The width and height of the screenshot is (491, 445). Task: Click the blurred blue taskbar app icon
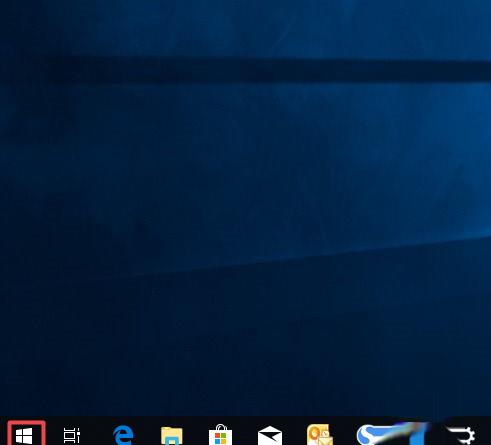[392, 434]
